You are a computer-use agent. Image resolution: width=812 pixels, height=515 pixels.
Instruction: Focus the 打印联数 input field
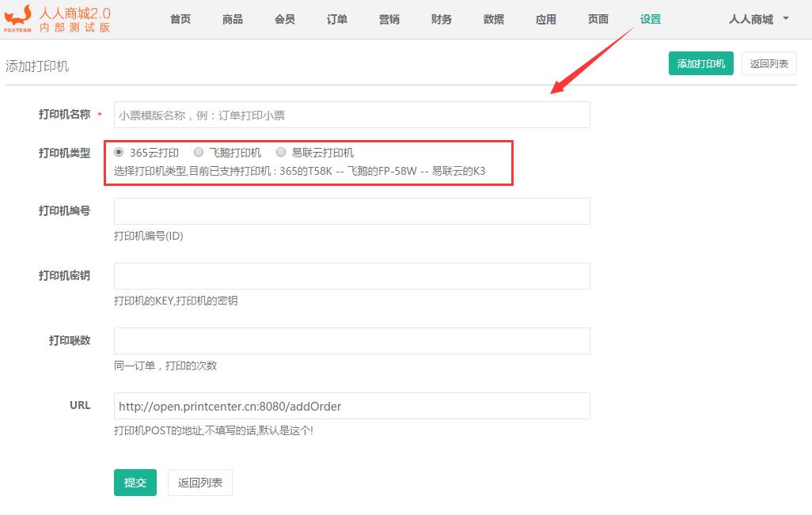click(x=352, y=341)
